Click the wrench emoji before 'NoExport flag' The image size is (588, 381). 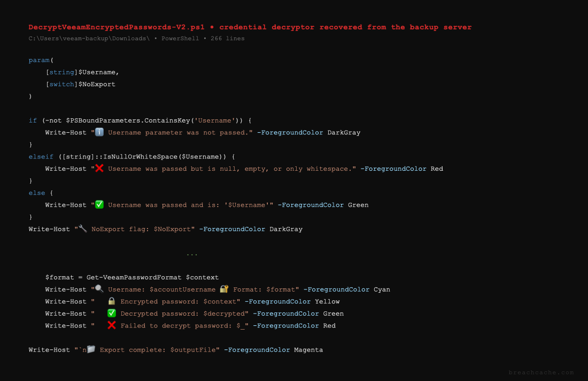coord(82,228)
